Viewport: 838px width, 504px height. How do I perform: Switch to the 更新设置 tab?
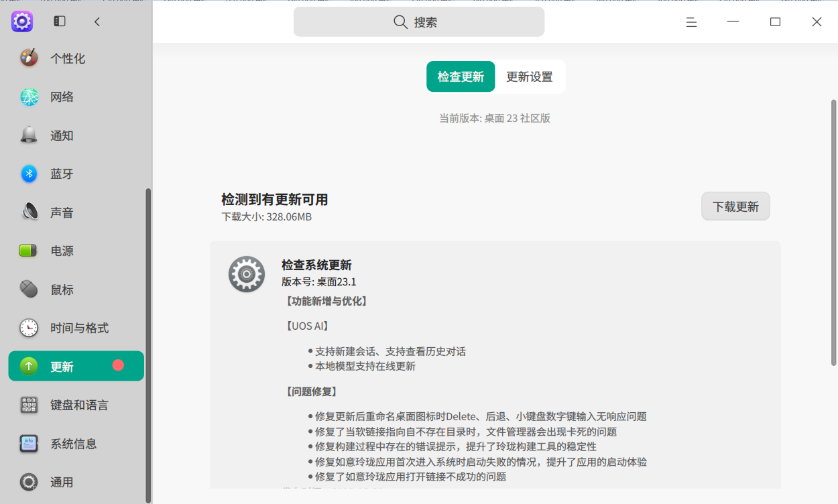coord(530,76)
